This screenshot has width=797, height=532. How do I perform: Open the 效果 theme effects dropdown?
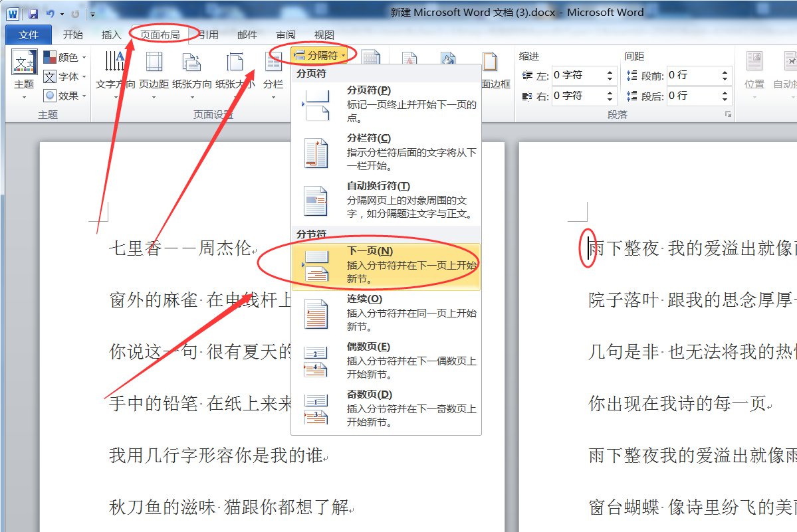(64, 95)
